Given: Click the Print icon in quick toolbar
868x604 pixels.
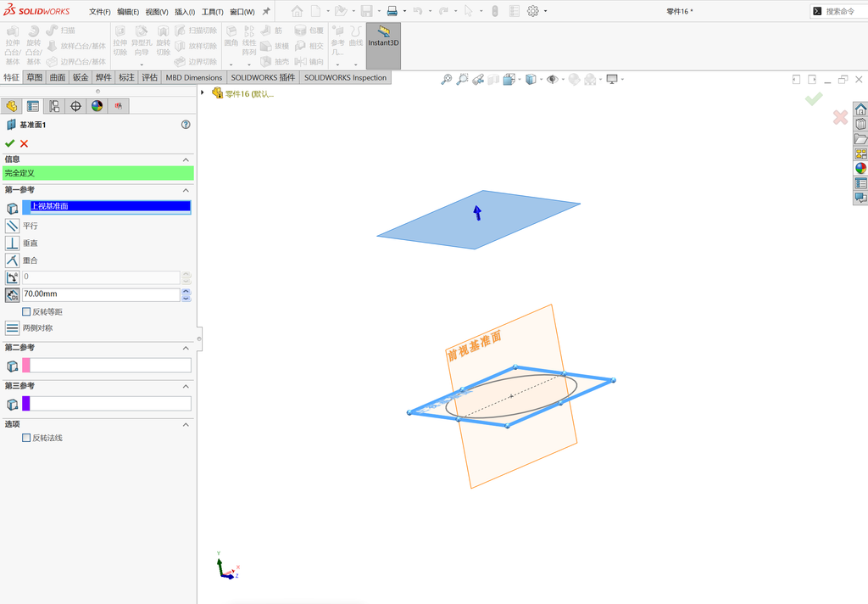Looking at the screenshot, I should click(392, 11).
